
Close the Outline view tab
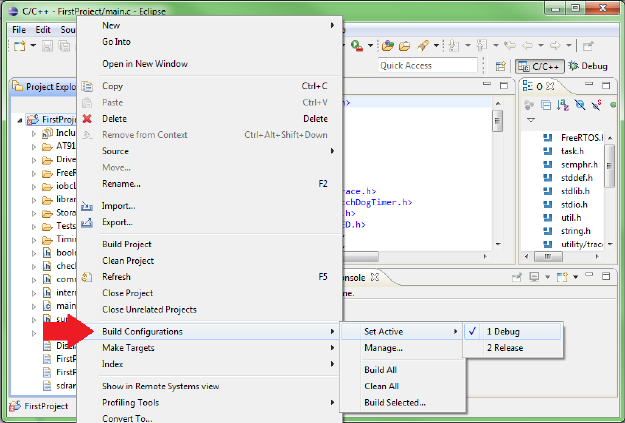550,86
